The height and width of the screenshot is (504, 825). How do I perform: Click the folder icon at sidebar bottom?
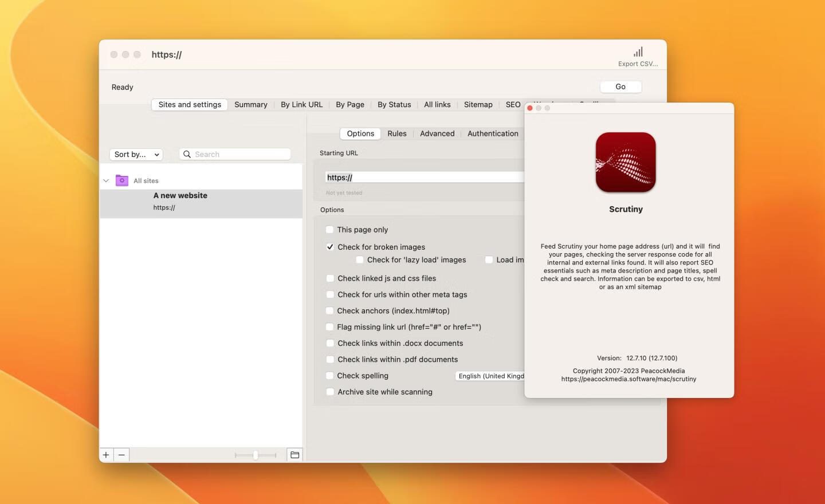point(294,455)
